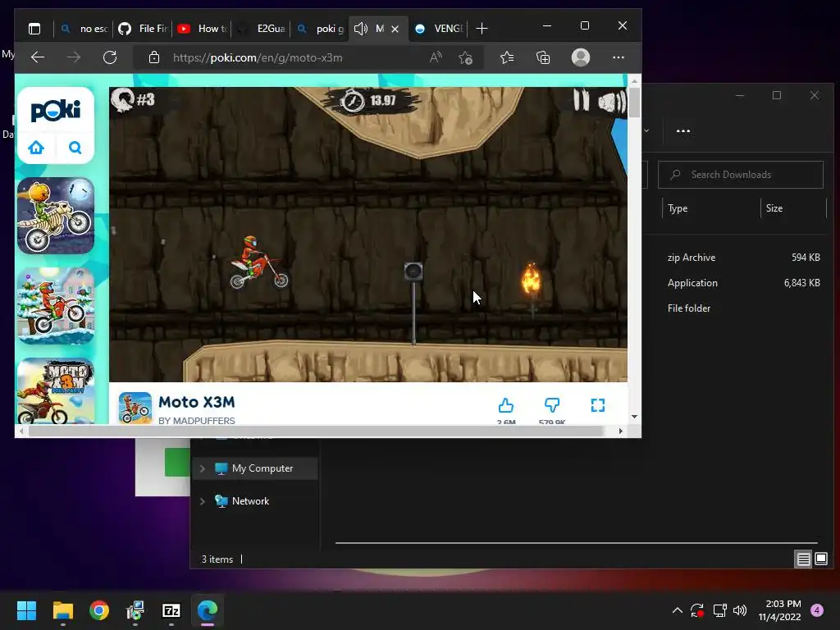
Task: Mute game sound speaker icon
Action: coord(612,101)
